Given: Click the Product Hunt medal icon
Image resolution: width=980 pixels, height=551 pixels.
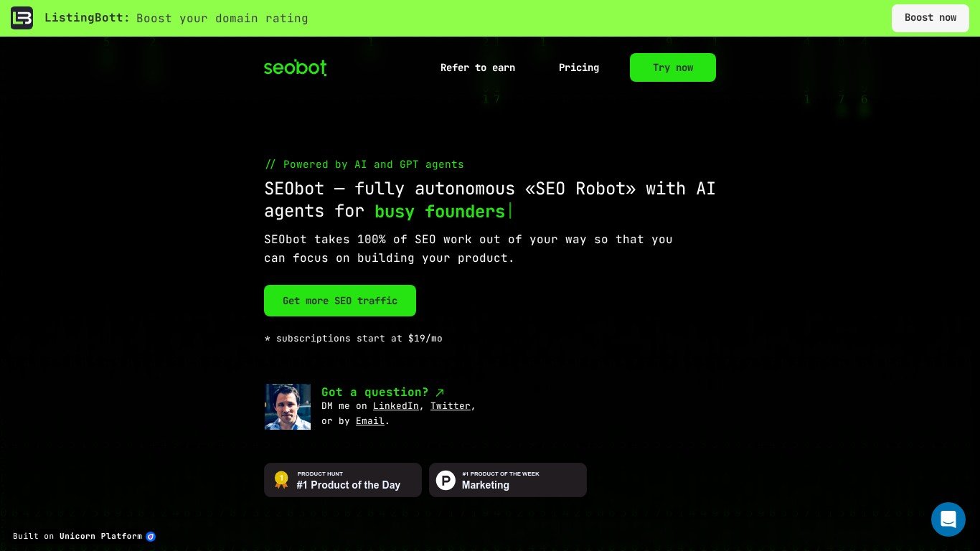Looking at the screenshot, I should pyautogui.click(x=281, y=479).
